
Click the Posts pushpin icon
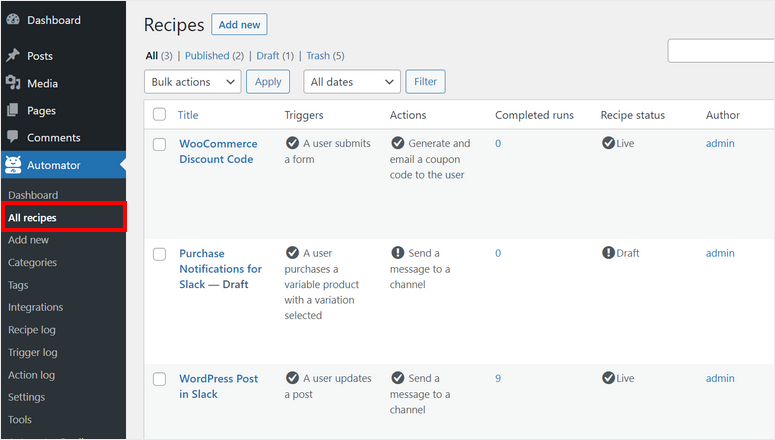pos(13,56)
